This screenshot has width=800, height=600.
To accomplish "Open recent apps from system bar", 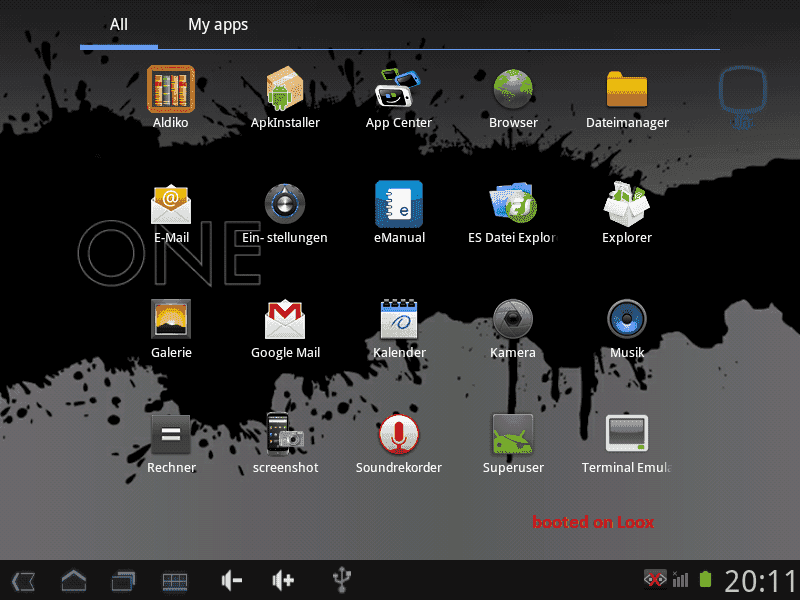I will [x=123, y=581].
